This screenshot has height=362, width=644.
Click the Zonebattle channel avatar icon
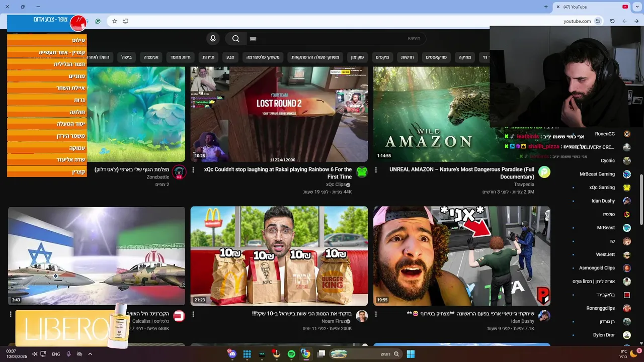pos(179,172)
